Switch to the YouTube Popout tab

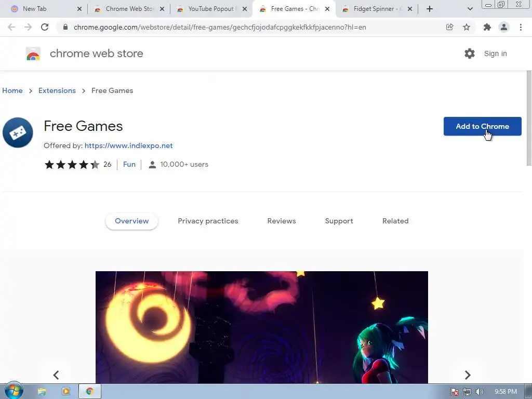point(211,9)
